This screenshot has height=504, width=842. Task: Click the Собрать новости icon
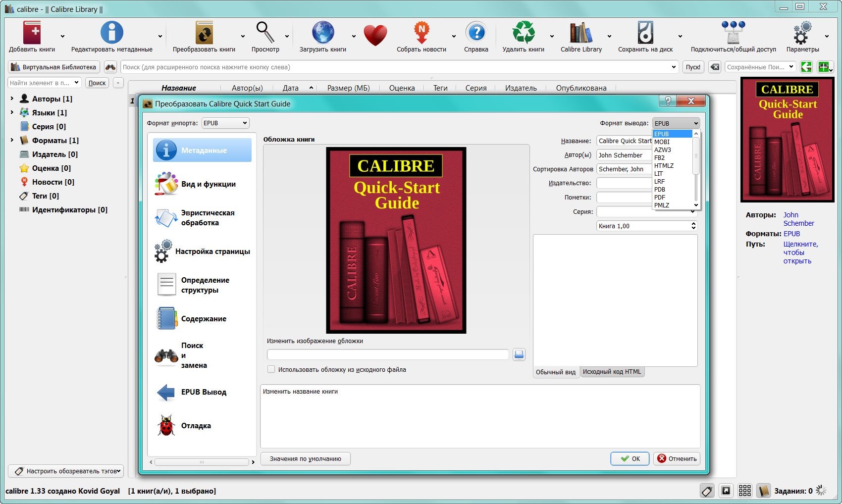pos(421,33)
